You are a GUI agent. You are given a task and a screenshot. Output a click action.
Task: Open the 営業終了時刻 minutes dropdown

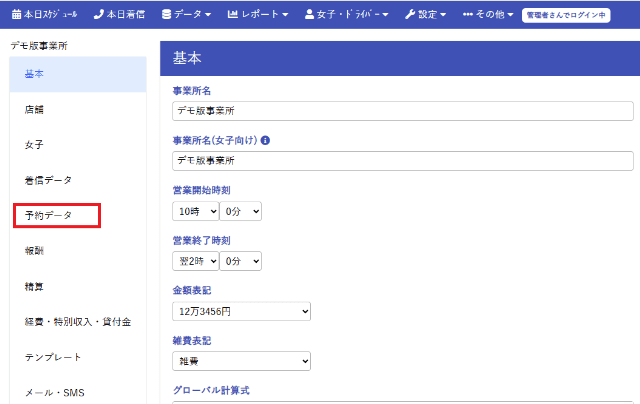pos(240,261)
